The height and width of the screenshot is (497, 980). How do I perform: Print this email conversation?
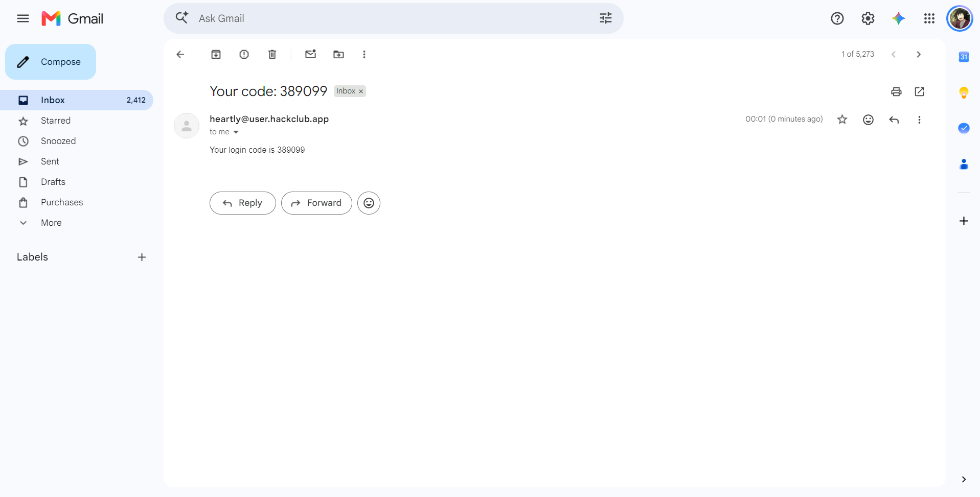(x=896, y=92)
